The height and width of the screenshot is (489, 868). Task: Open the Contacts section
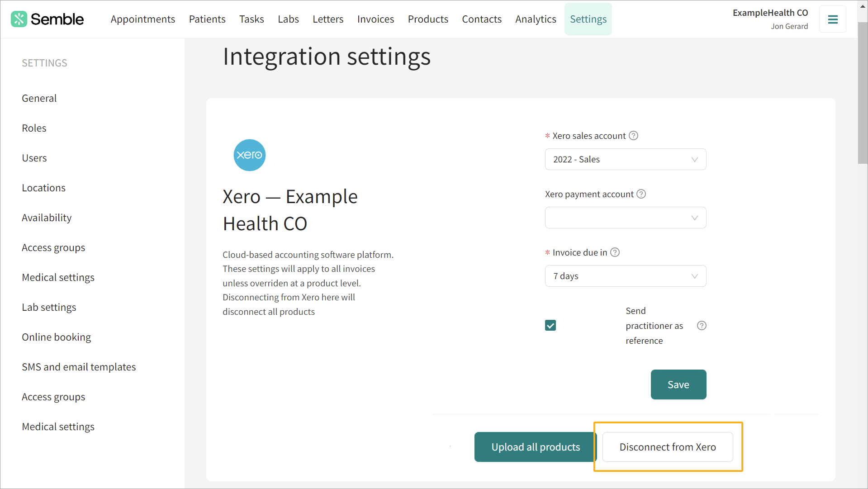coord(482,19)
